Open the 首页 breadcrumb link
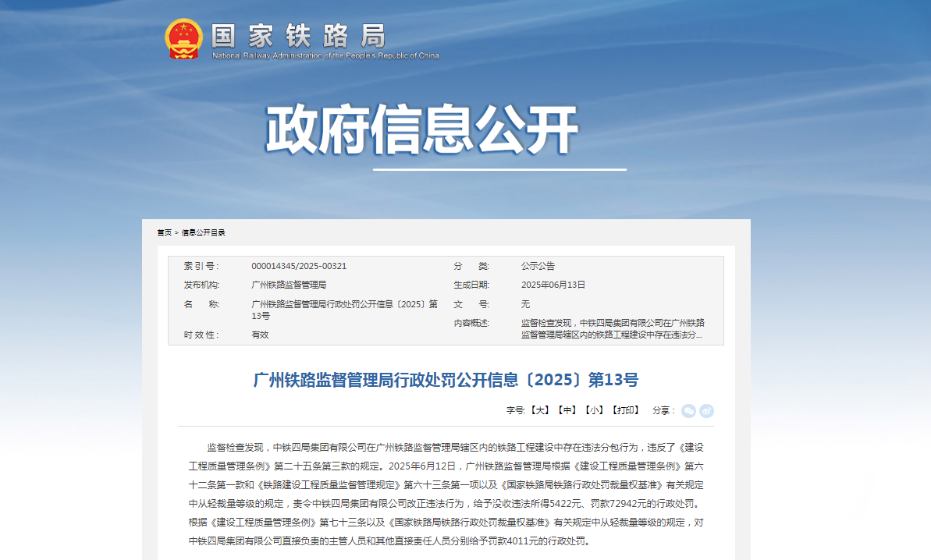The image size is (931, 560). click(x=165, y=232)
